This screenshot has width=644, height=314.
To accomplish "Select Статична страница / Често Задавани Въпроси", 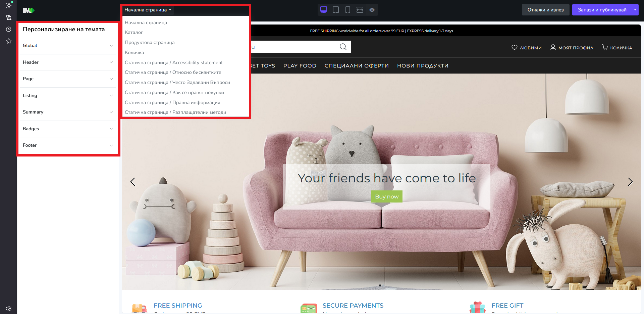I will pyautogui.click(x=177, y=82).
